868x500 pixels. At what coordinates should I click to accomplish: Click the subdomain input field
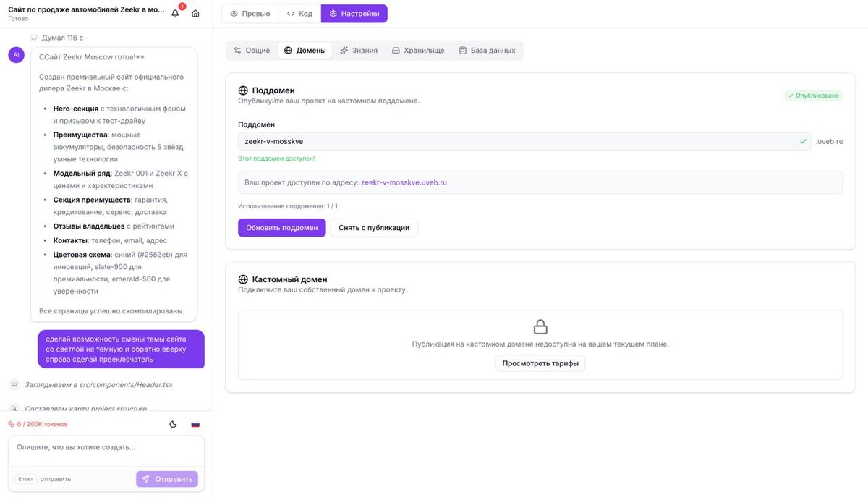click(524, 141)
